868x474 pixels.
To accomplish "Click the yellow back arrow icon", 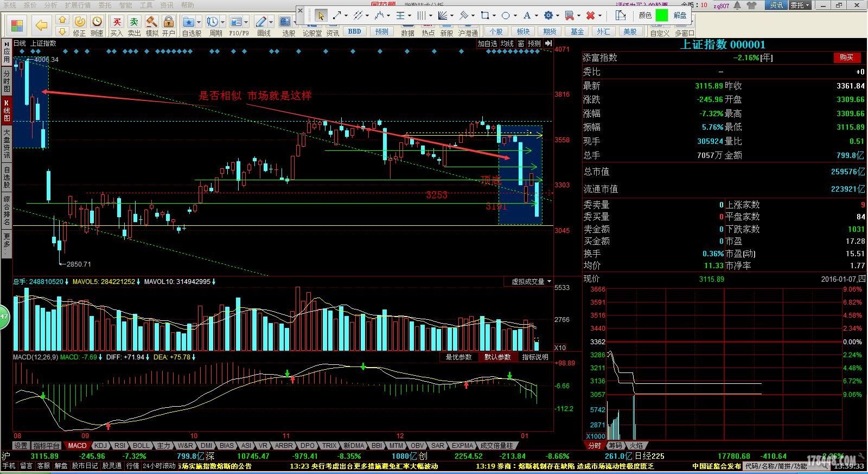I will [x=41, y=25].
